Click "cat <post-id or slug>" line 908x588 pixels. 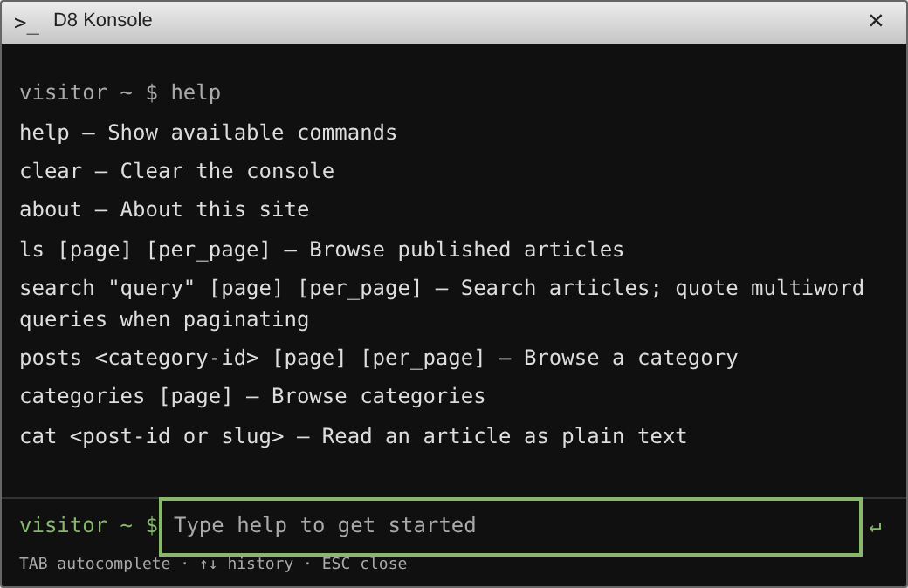(x=354, y=436)
